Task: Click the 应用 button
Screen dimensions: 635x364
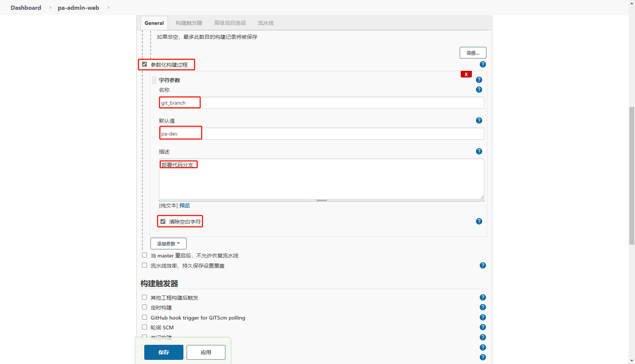Action: click(206, 352)
